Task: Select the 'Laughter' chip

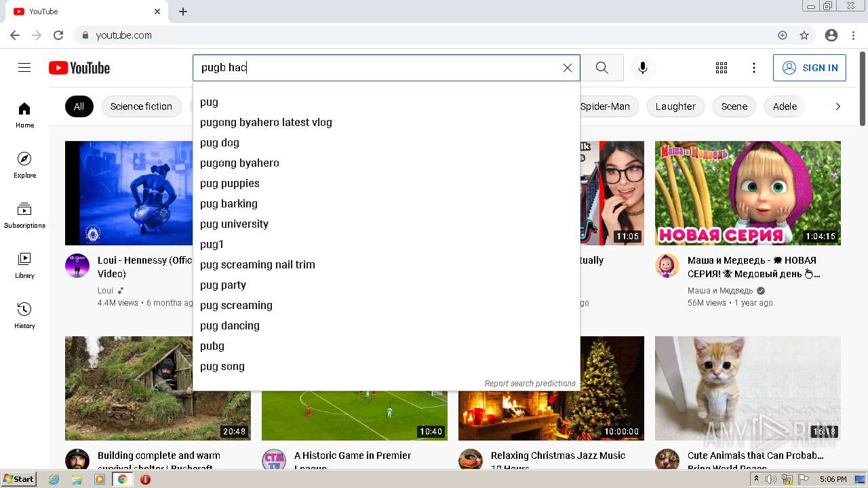Action: pyautogui.click(x=675, y=106)
